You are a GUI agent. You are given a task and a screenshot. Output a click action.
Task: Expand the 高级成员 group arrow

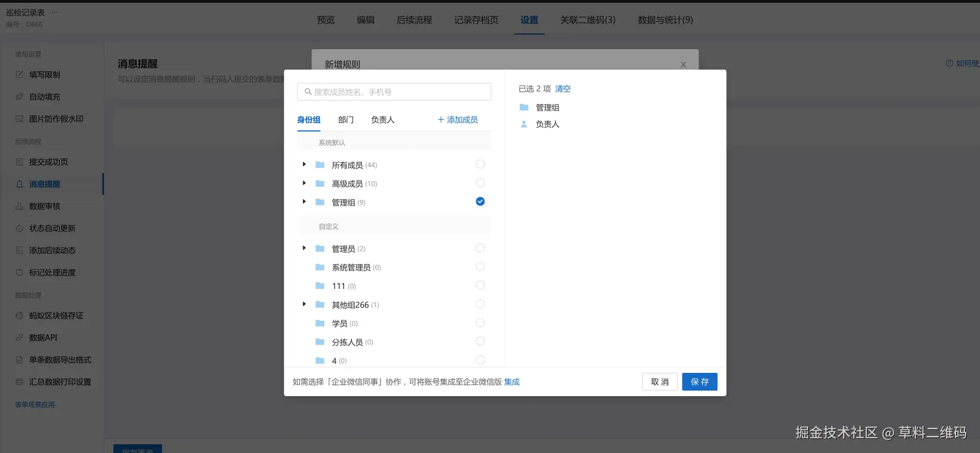[x=304, y=183]
